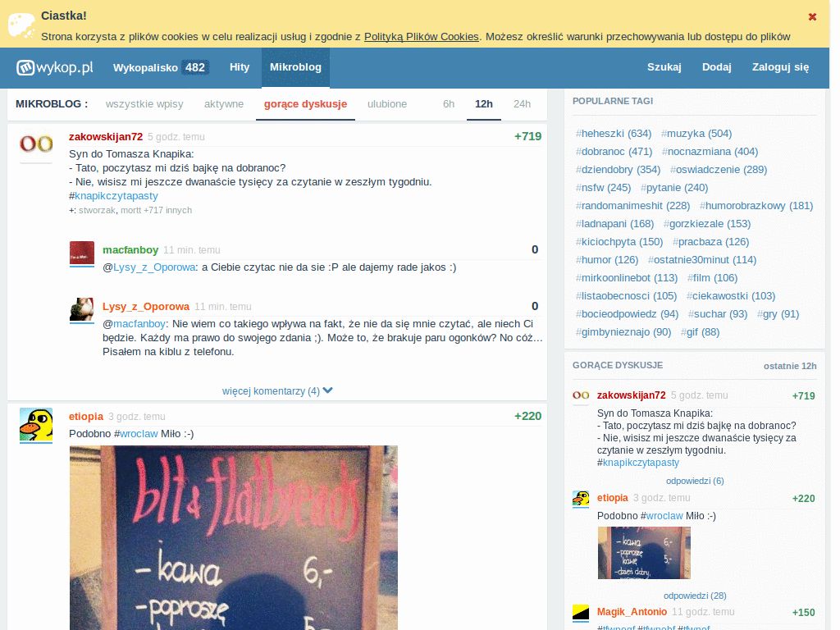The image size is (840, 630).
Task: Open odpowiedzi (6) in sidebar
Action: pos(695,481)
